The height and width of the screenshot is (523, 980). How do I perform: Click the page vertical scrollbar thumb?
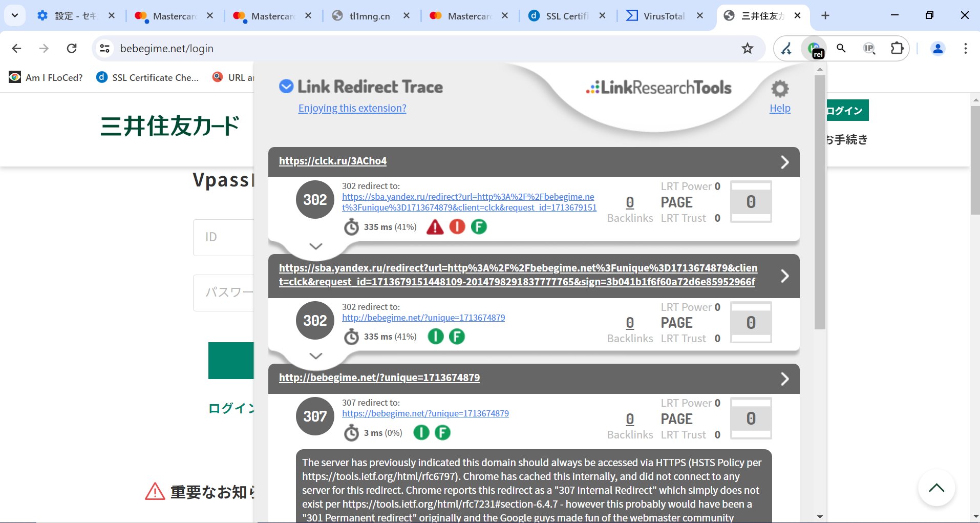click(x=975, y=160)
